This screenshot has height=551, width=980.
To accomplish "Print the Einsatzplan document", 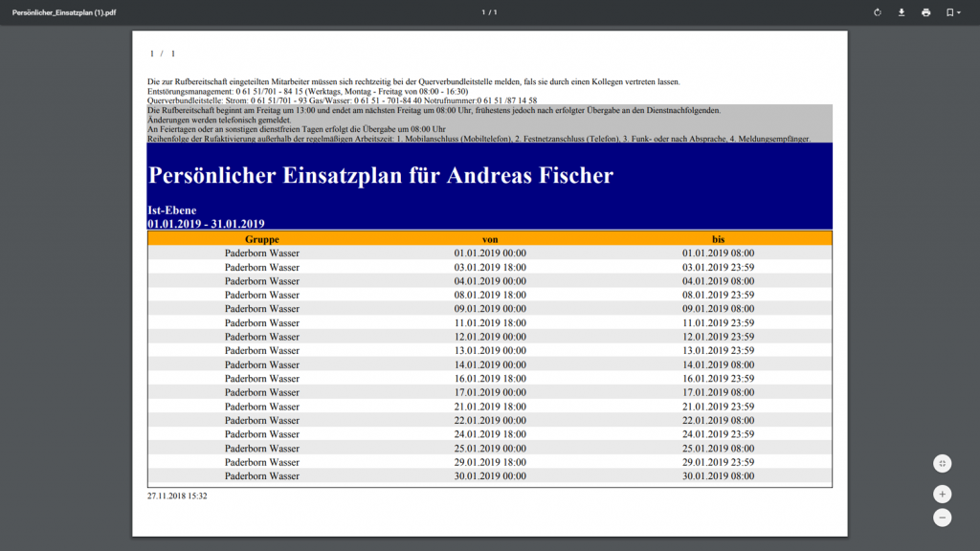I will pyautogui.click(x=925, y=12).
